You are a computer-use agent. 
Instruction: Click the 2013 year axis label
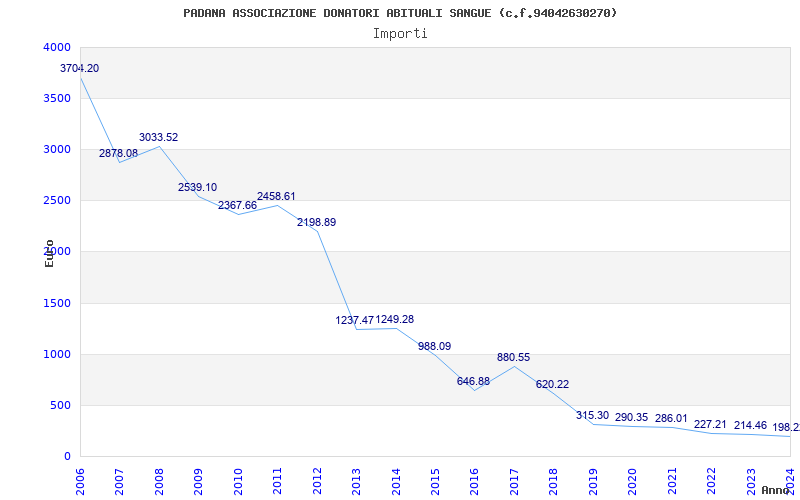point(356,482)
